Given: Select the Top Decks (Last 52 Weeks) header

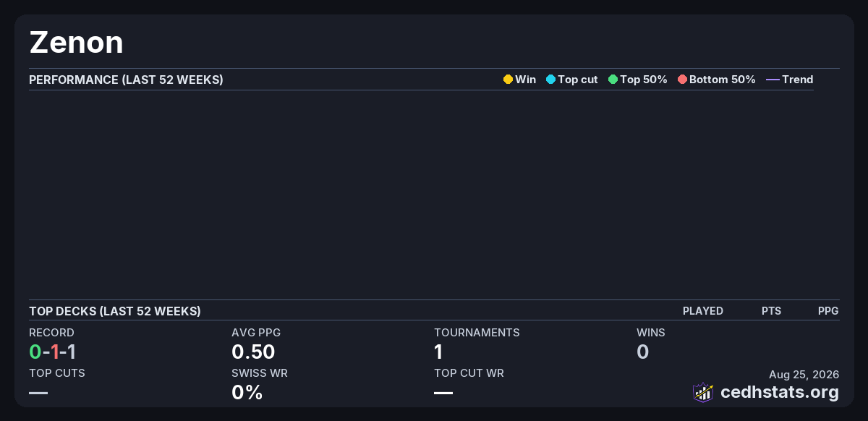Looking at the screenshot, I should point(115,311).
